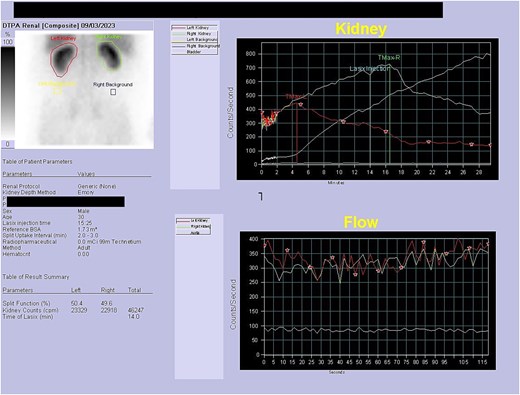Click the 'Adult' method value
The height and width of the screenshot is (395, 520).
point(84,248)
